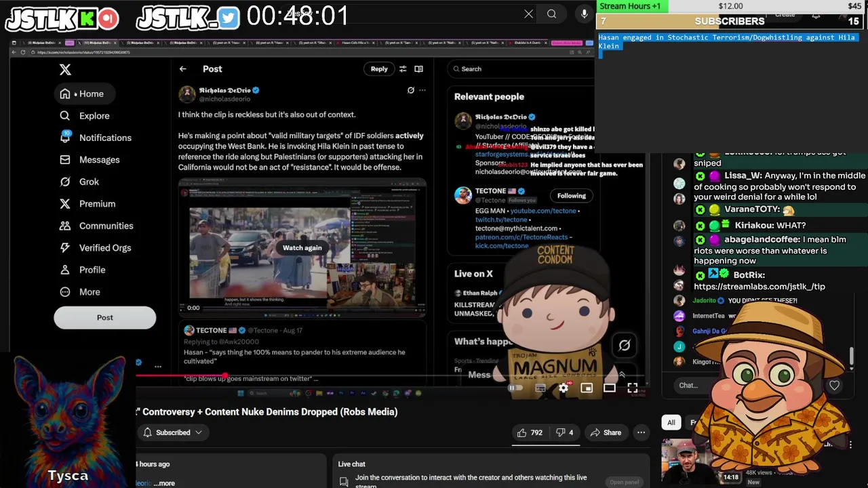Open reply filter settings icon beside Reply
868x488 pixels.
coord(403,69)
